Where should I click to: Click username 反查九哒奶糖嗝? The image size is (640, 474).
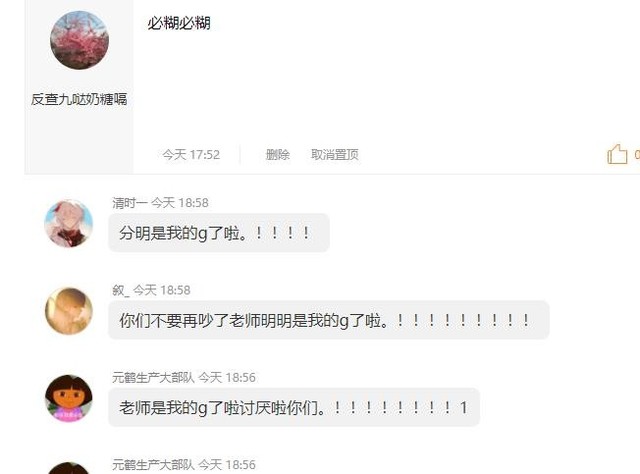[79, 99]
